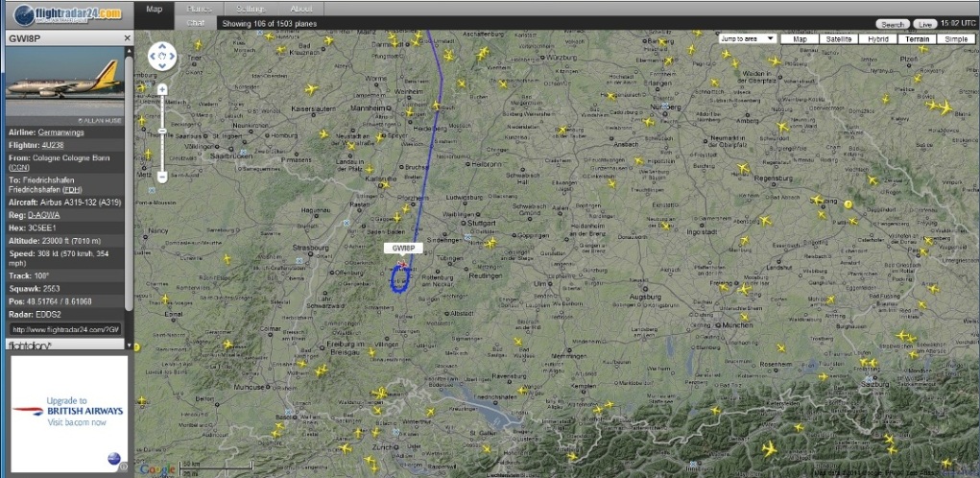
Task: Open the Settings tab
Action: [251, 9]
